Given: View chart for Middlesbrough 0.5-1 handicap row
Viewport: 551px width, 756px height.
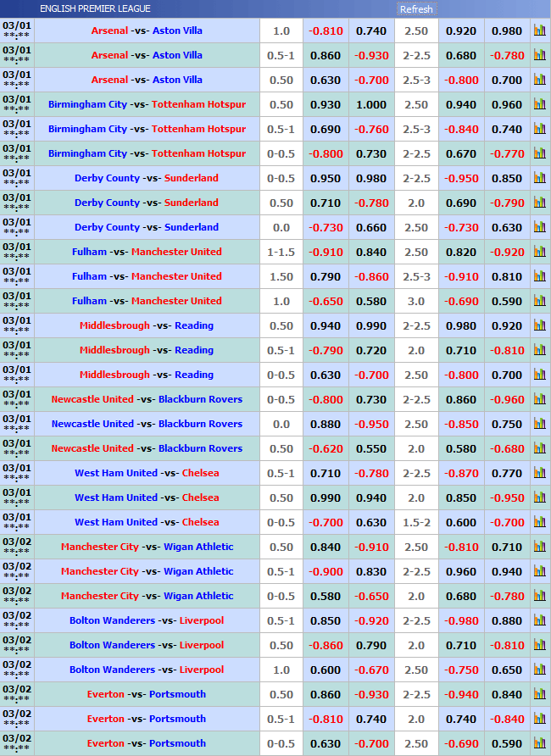Looking at the screenshot, I should (x=540, y=350).
